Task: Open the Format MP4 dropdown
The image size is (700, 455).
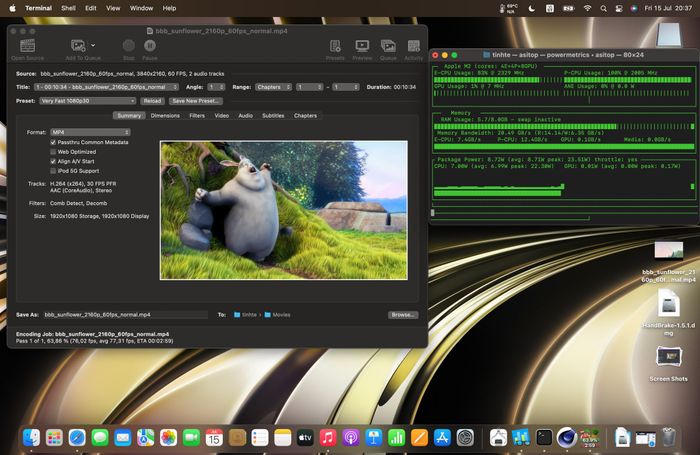Action: click(90, 132)
